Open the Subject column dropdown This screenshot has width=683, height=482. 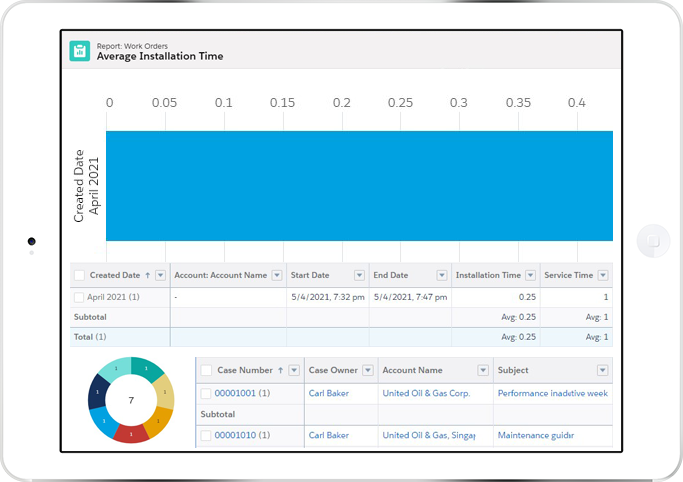click(602, 370)
